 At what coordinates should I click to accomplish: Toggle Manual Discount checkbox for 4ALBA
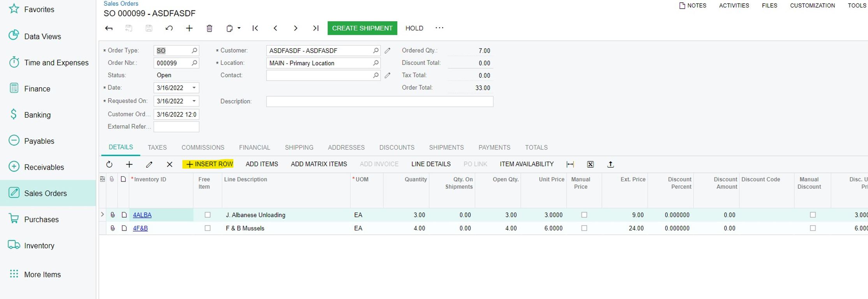click(x=813, y=215)
